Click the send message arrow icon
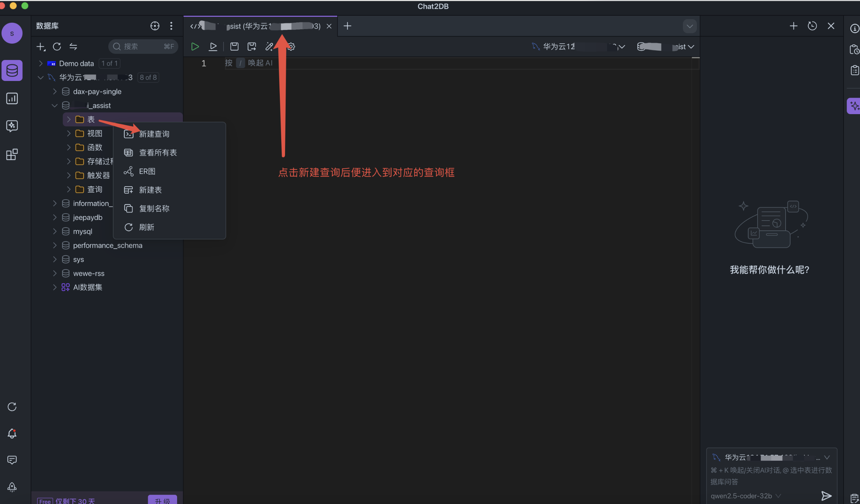This screenshot has width=860, height=504. pyautogui.click(x=826, y=496)
